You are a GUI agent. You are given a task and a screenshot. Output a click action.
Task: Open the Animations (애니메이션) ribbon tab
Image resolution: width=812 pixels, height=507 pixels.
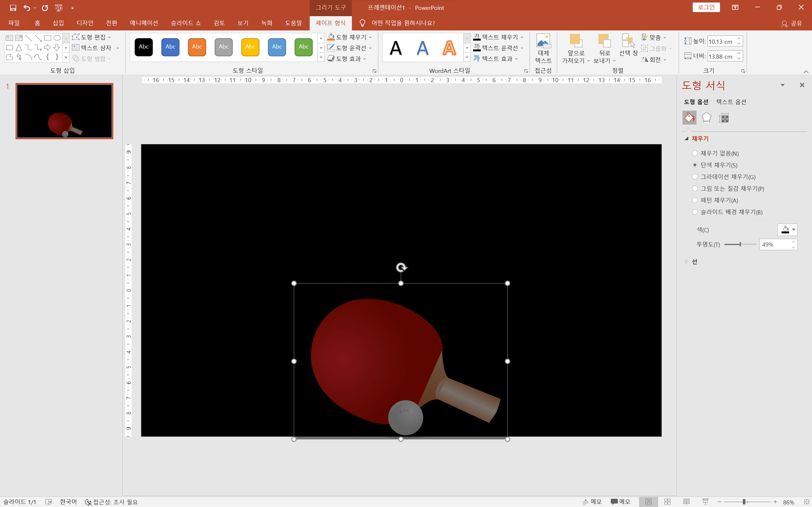tap(144, 23)
